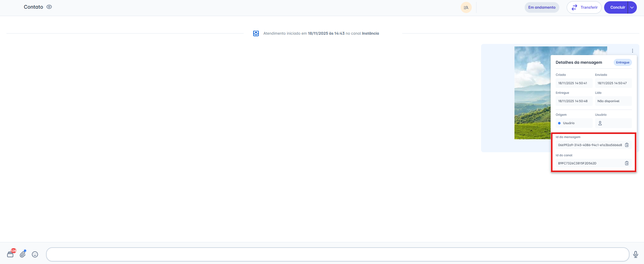Open the attachment paperclip menu
644x264 pixels.
tap(23, 254)
